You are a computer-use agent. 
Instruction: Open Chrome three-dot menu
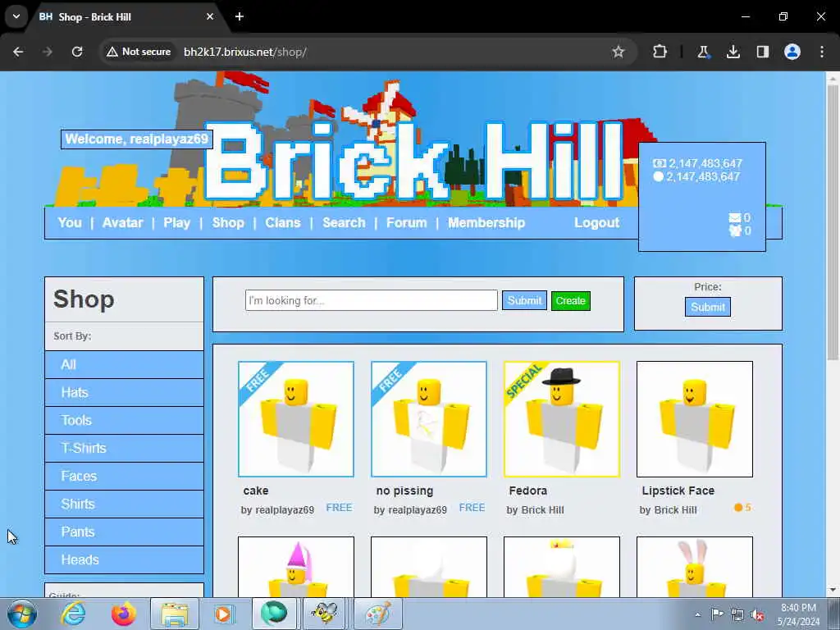click(821, 52)
